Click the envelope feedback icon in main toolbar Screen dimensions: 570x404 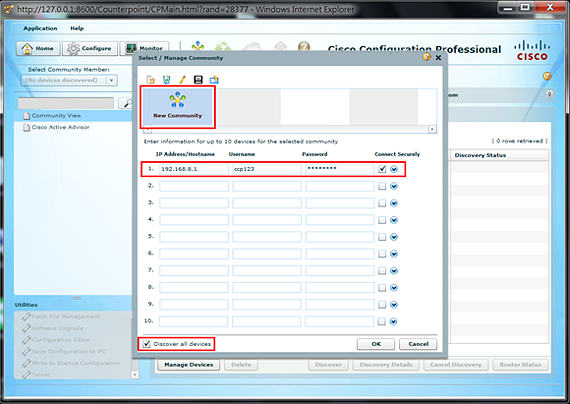tap(280, 47)
